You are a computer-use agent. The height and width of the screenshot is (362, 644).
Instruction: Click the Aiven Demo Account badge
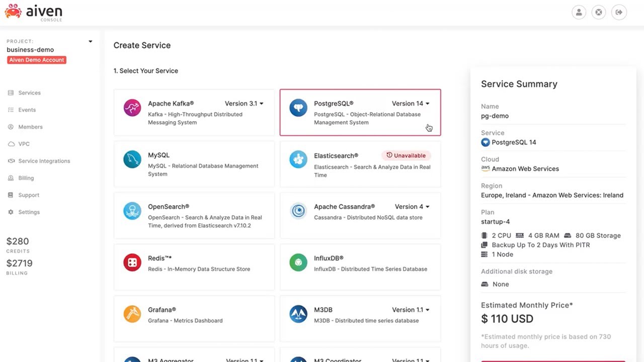click(37, 60)
